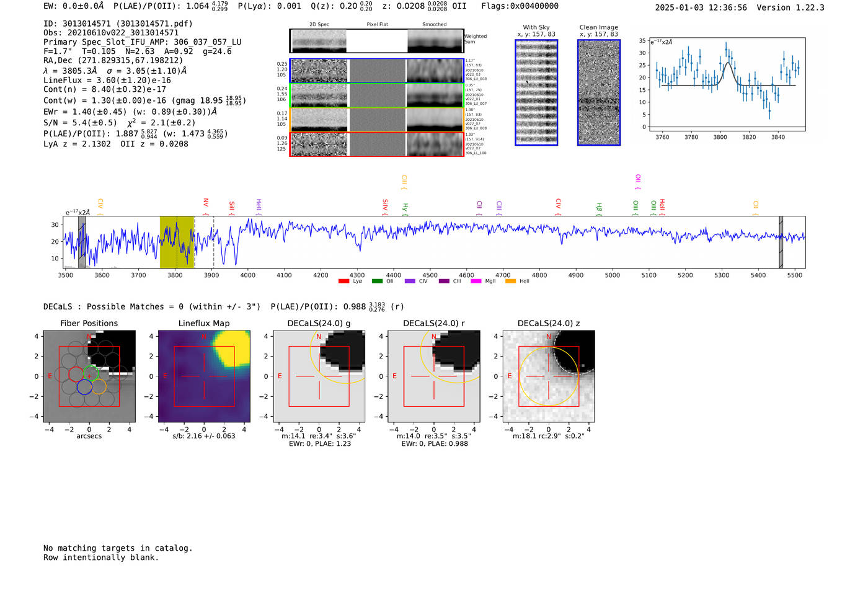Click the s/b: 2.16 +/- 0.063 caption
This screenshot has width=868, height=591.
tap(204, 436)
